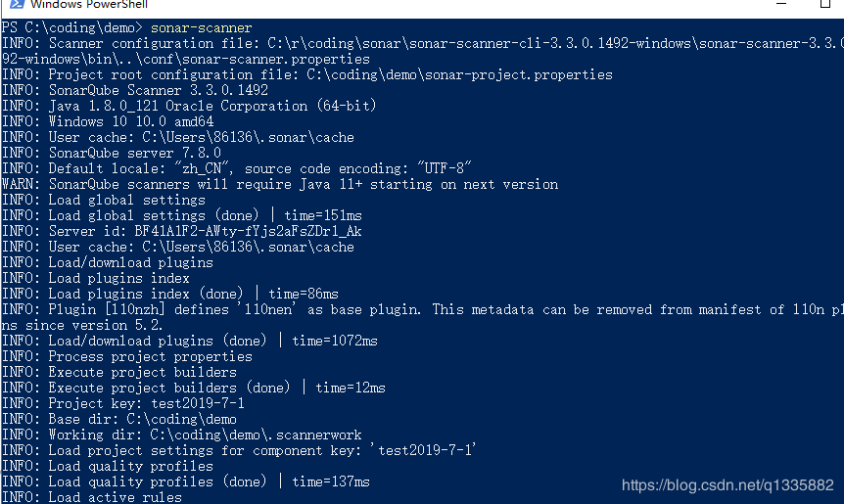Click the Base dir C:\coding\demo line
844x504 pixels.
(x=119, y=419)
